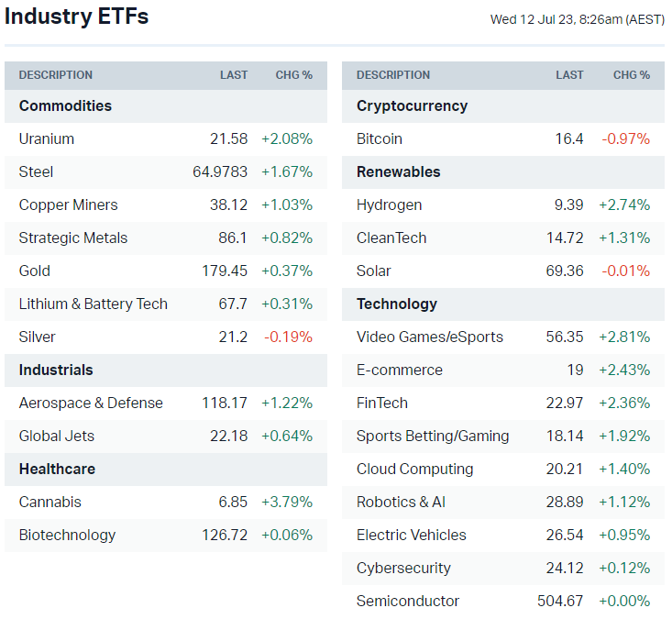Image resolution: width=672 pixels, height=619 pixels.
Task: Click the Gold last price 179.45
Action: pos(225,271)
